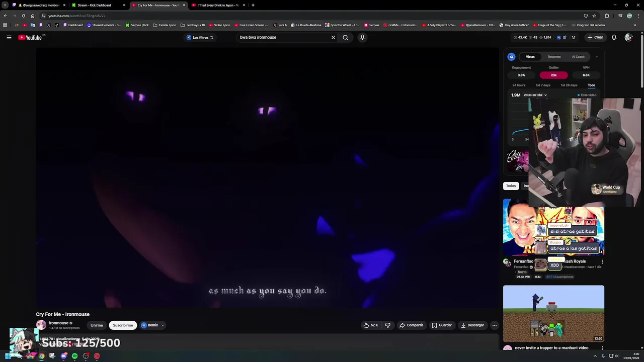
Task: Select the Todo time range
Action: click(591, 85)
